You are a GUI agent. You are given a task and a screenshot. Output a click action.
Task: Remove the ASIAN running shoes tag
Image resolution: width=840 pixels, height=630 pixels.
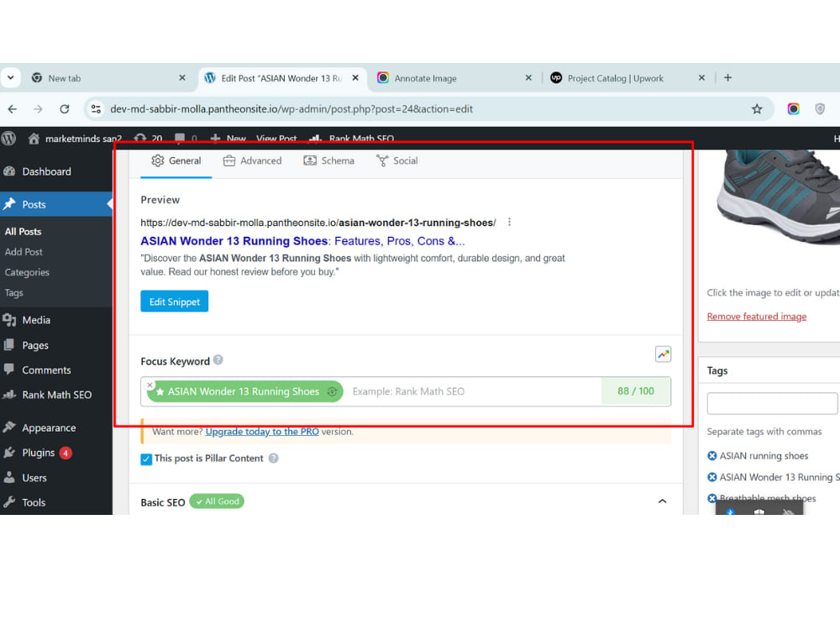712,456
